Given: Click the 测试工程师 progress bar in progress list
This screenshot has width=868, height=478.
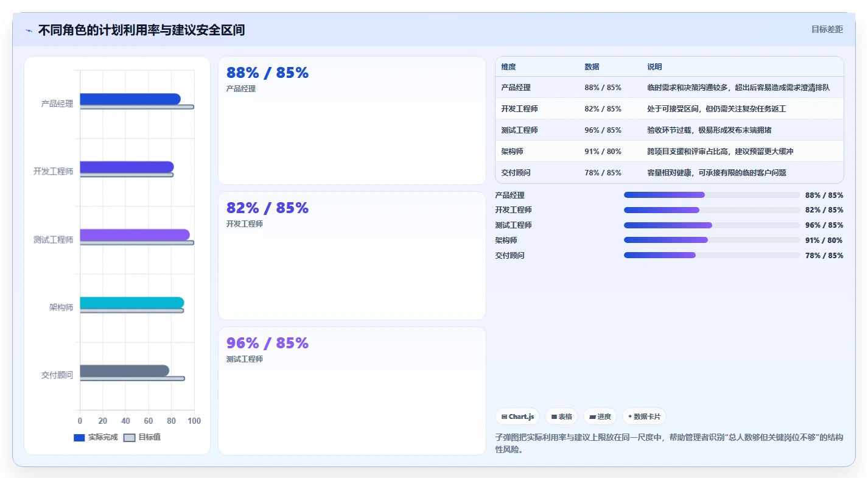Looking at the screenshot, I should (712, 225).
